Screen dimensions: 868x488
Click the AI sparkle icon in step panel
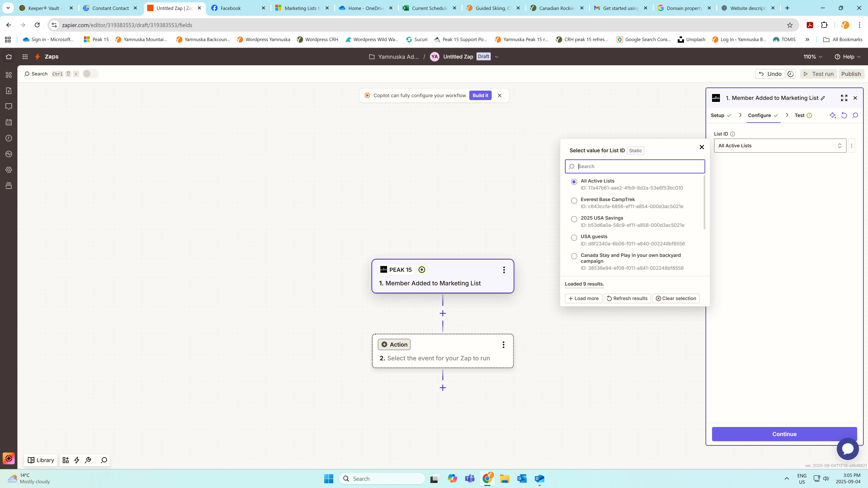[833, 115]
